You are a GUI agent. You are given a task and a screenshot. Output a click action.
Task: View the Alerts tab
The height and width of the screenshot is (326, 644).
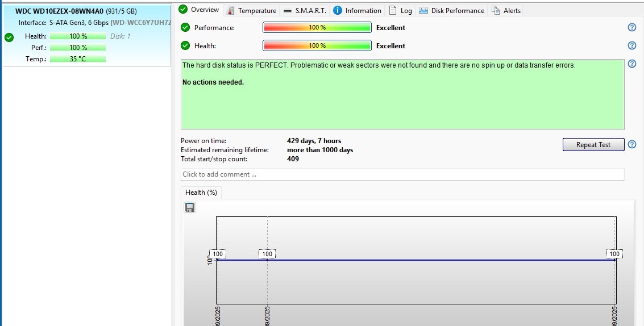[506, 10]
